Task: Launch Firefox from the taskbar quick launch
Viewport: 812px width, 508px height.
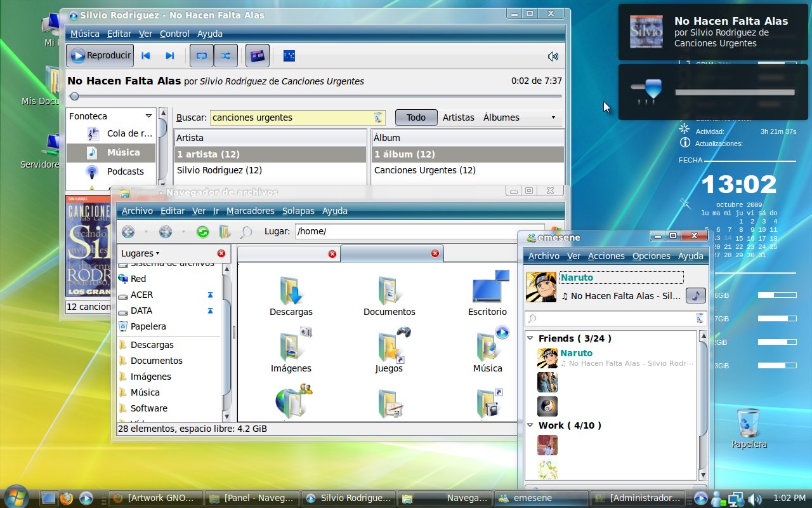Action: pos(67,498)
